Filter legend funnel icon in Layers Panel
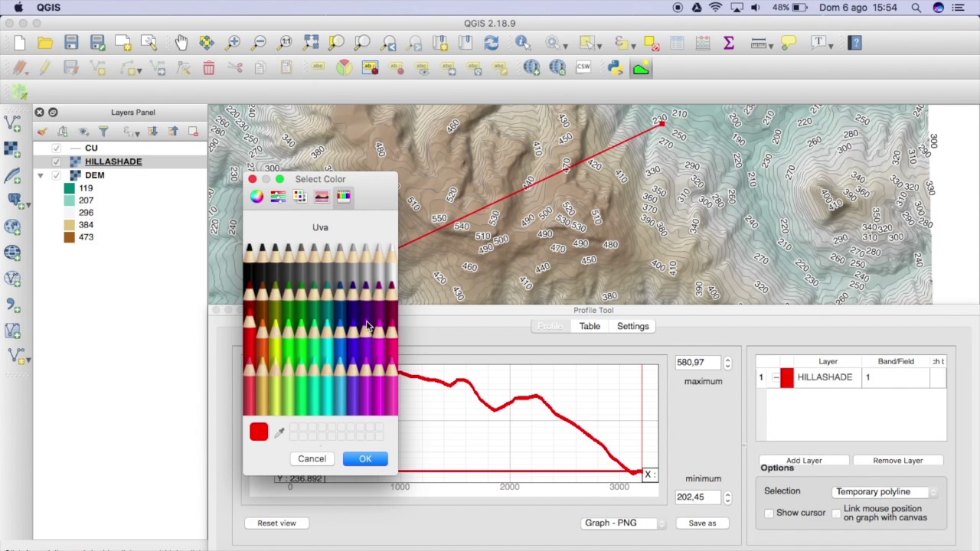This screenshot has height=551, width=980. tap(103, 132)
